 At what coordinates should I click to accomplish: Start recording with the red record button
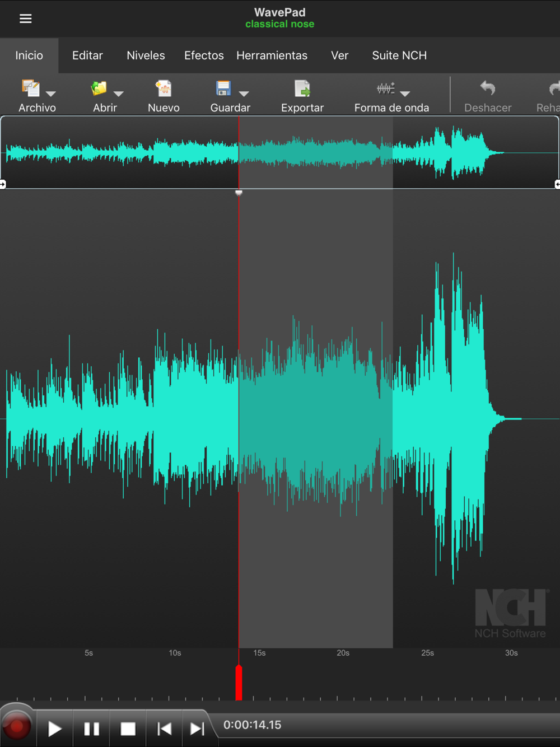click(x=17, y=727)
